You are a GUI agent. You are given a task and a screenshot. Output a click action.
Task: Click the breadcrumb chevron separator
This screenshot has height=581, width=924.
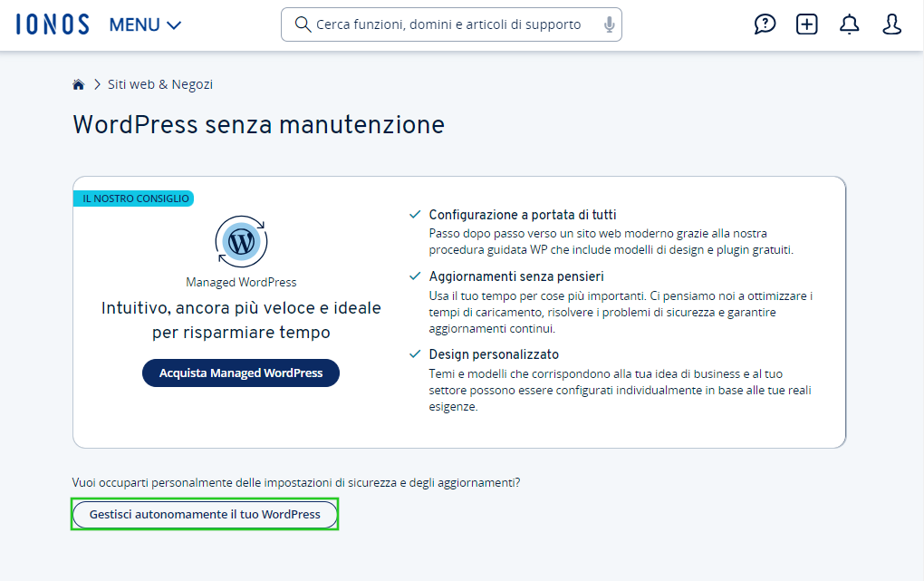coord(97,84)
